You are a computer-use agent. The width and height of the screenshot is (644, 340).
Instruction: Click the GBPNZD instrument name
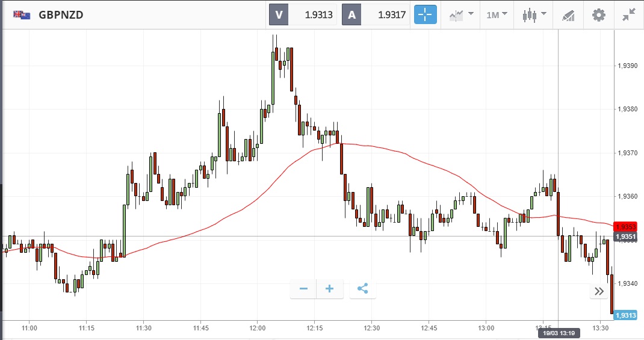pos(61,15)
